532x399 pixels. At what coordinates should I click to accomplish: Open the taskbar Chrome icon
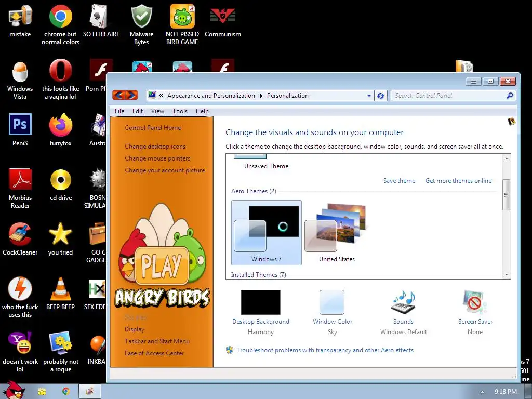tap(66, 392)
